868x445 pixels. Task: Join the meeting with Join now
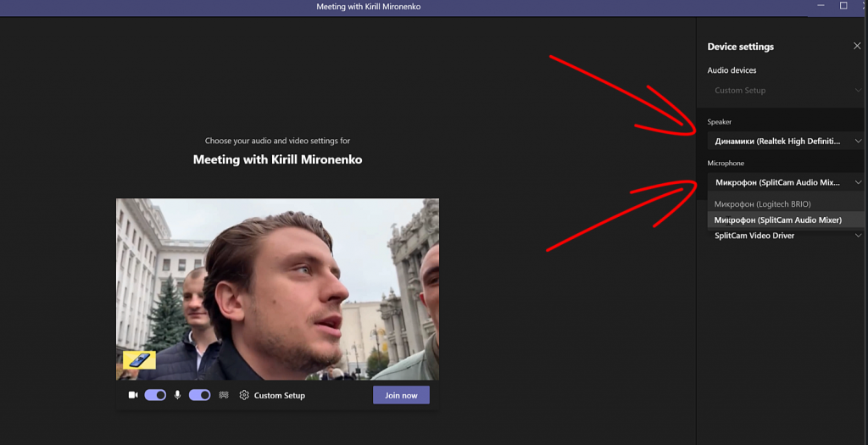401,395
